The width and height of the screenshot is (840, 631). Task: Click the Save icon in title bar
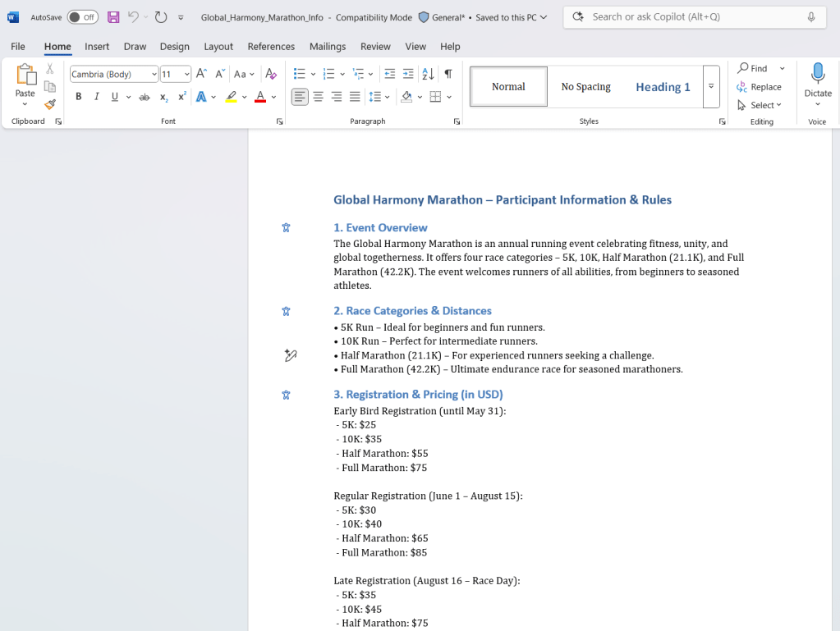pos(113,17)
